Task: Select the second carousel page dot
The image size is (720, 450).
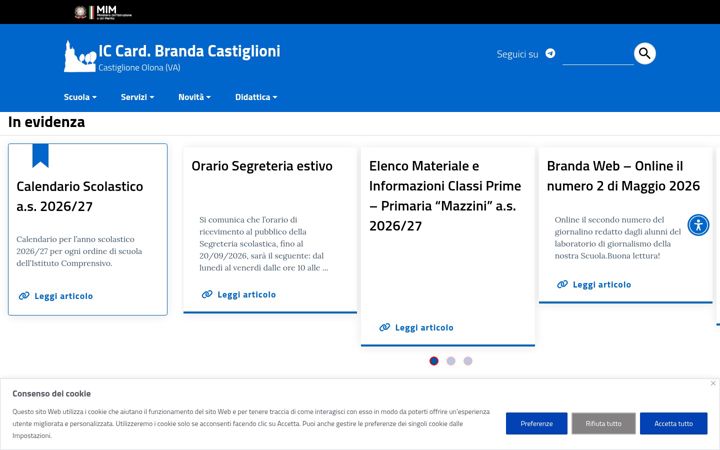Action: [x=451, y=361]
